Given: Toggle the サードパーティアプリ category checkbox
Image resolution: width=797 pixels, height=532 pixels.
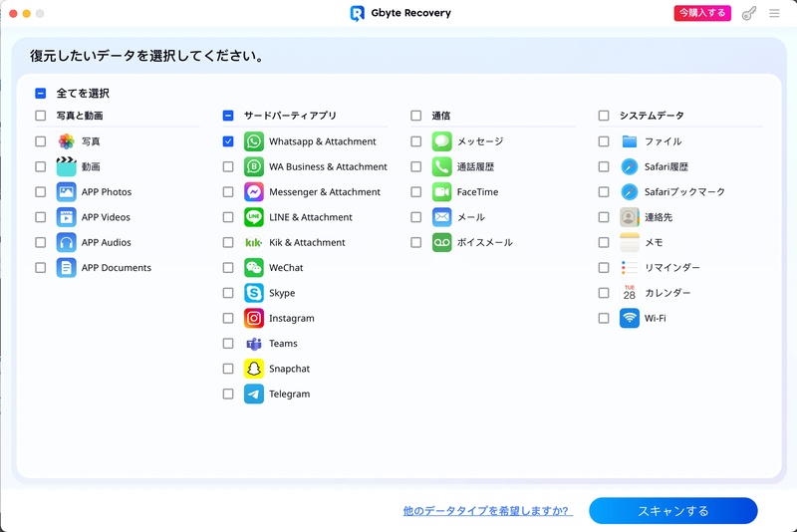Looking at the screenshot, I should coord(228,116).
